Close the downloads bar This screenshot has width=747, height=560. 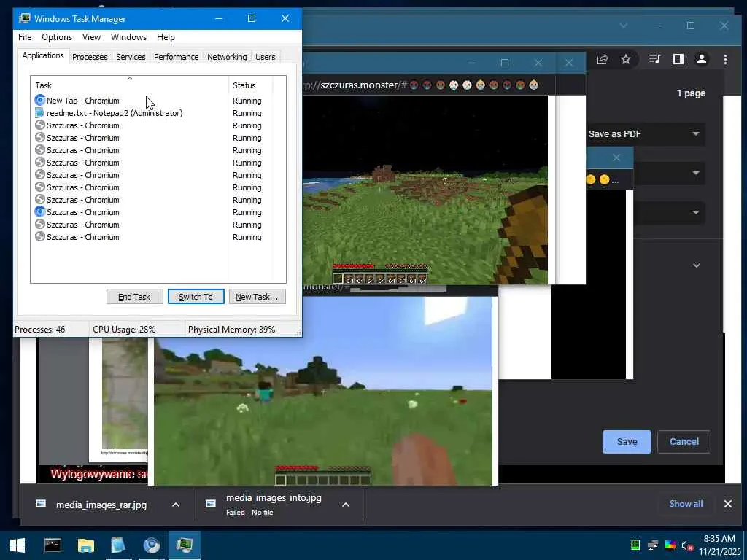[x=728, y=504]
